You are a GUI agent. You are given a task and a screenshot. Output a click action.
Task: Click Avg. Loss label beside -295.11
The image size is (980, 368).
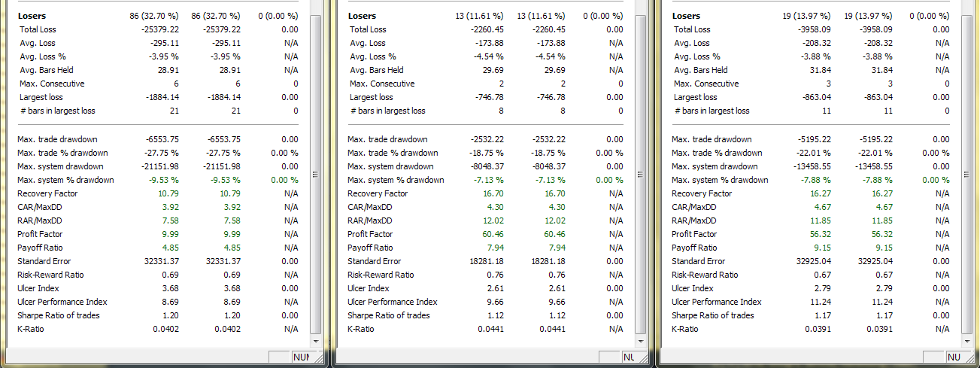point(38,43)
